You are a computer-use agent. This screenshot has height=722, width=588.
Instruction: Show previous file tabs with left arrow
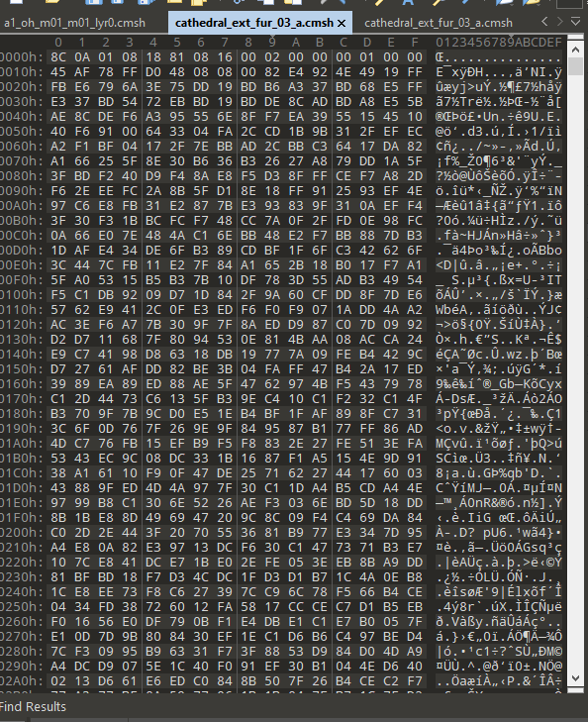click(x=544, y=21)
